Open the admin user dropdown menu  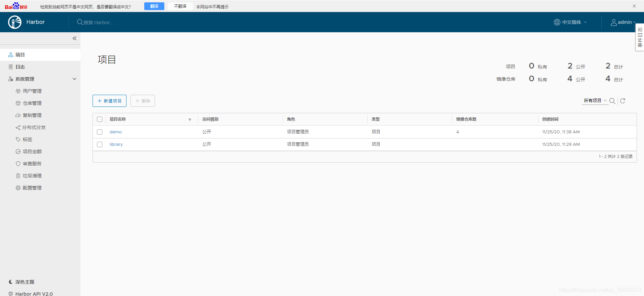tap(623, 22)
